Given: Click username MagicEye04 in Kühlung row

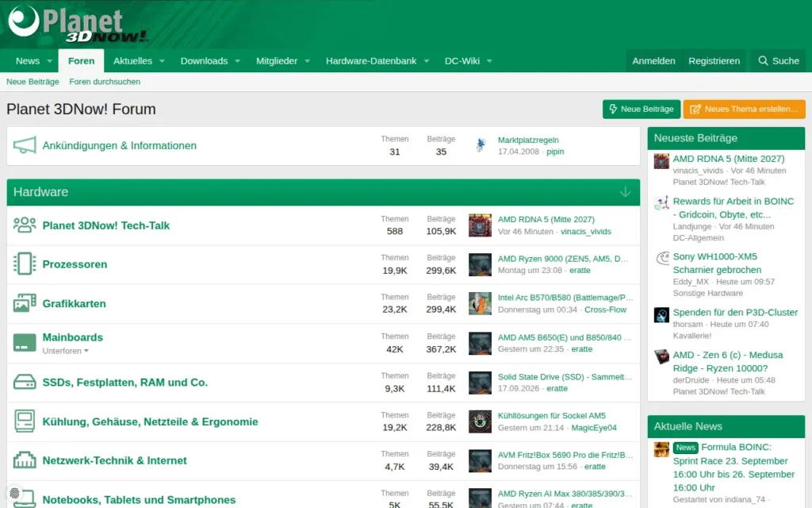Looking at the screenshot, I should [x=594, y=428].
